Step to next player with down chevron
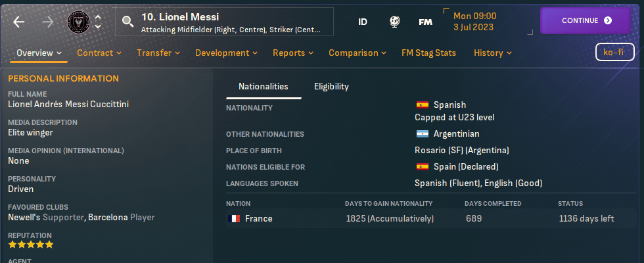 click(x=98, y=27)
